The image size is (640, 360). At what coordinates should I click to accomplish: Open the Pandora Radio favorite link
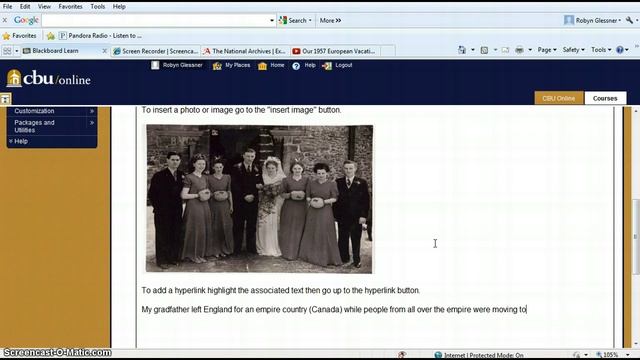coord(100,36)
